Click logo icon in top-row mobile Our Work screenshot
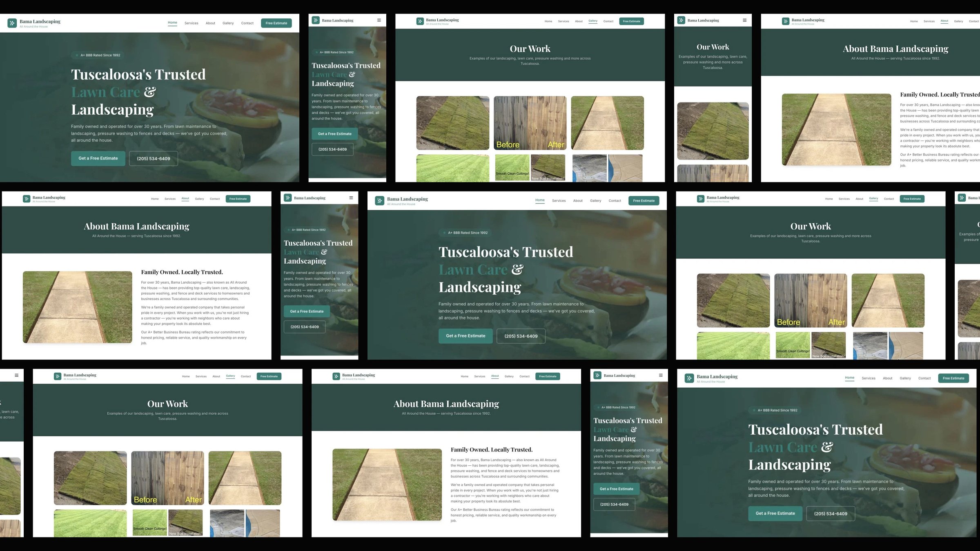This screenshot has width=980, height=551. coord(681,20)
